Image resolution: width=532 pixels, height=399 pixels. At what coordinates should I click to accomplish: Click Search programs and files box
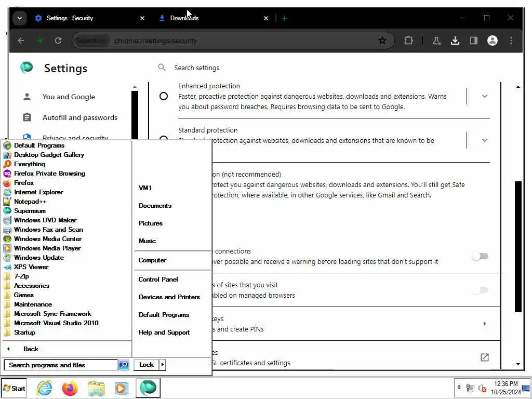pos(61,365)
